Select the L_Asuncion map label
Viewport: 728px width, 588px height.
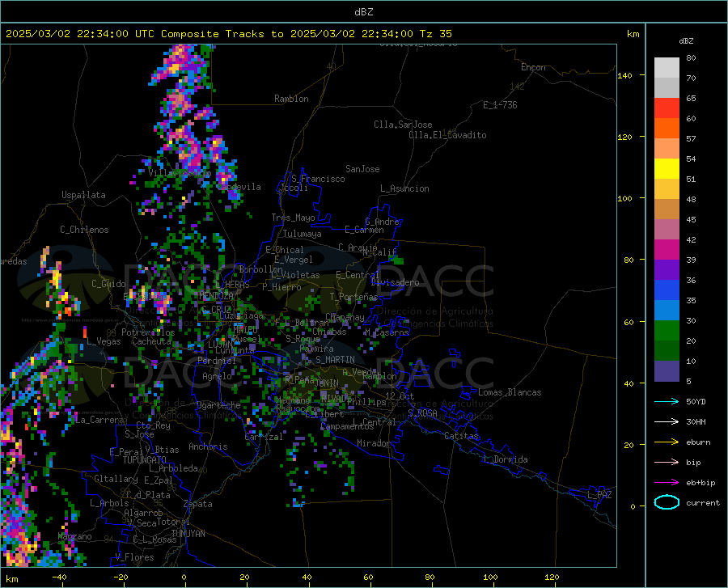pyautogui.click(x=404, y=188)
